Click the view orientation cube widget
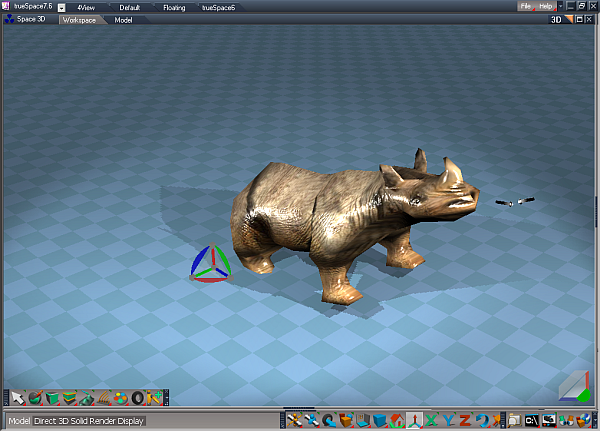The width and height of the screenshot is (600, 431). (575, 387)
